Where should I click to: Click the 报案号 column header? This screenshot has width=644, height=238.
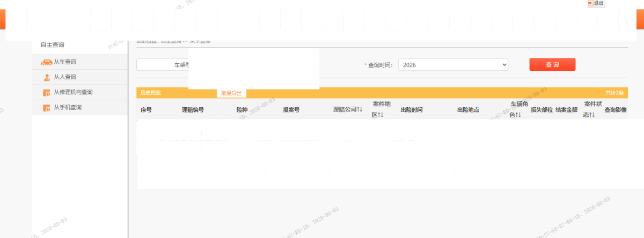[x=291, y=110]
